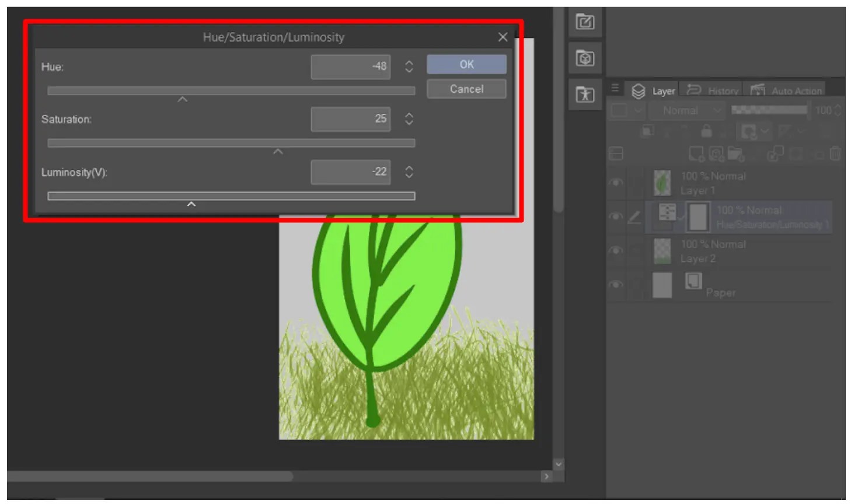Select the Clipping mask icon in Layer palette

[647, 132]
